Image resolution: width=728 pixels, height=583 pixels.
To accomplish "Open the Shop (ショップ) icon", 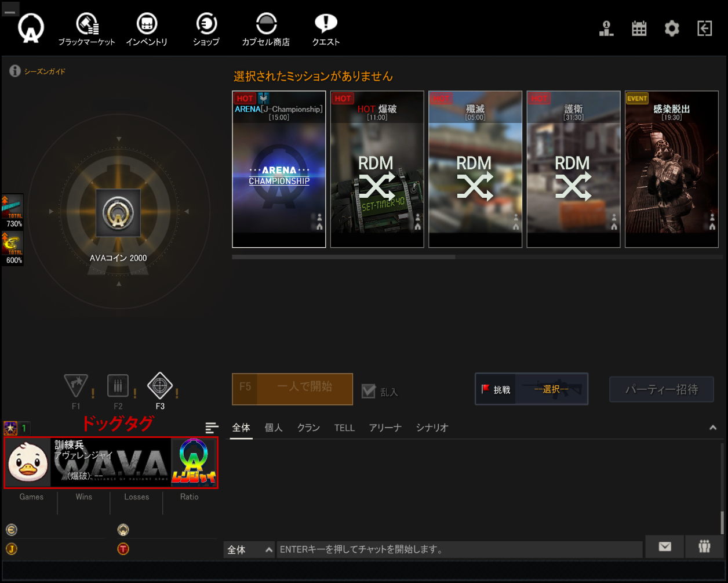I will pyautogui.click(x=206, y=26).
